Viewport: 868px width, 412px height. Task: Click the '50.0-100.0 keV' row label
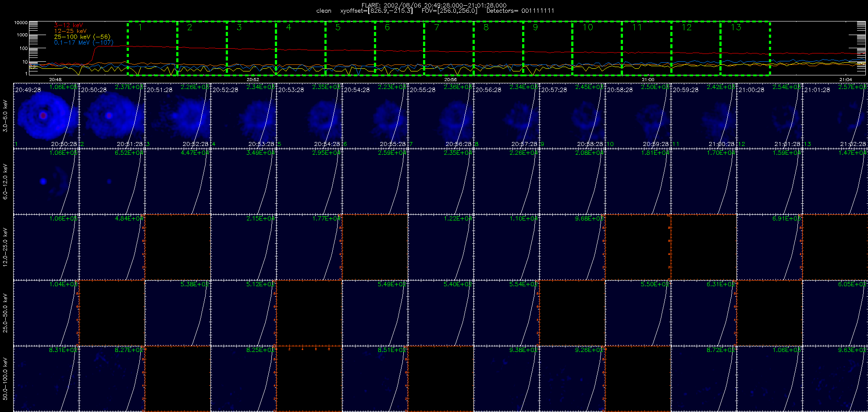[5, 379]
